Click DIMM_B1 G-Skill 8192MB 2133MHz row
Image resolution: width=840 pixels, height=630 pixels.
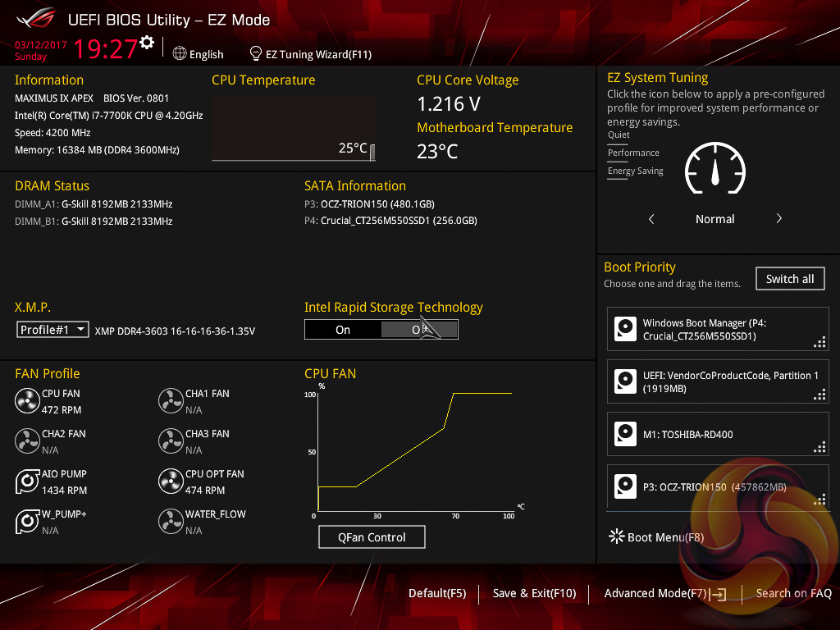click(94, 221)
